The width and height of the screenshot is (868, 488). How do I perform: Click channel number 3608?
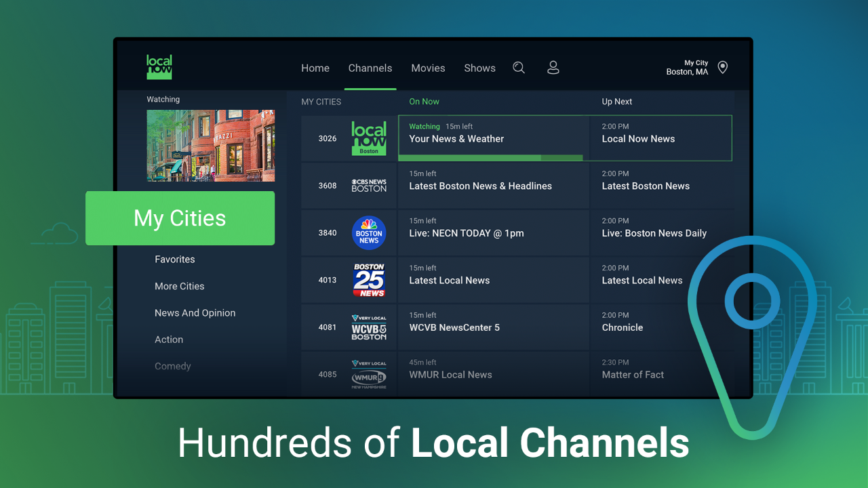[328, 186]
